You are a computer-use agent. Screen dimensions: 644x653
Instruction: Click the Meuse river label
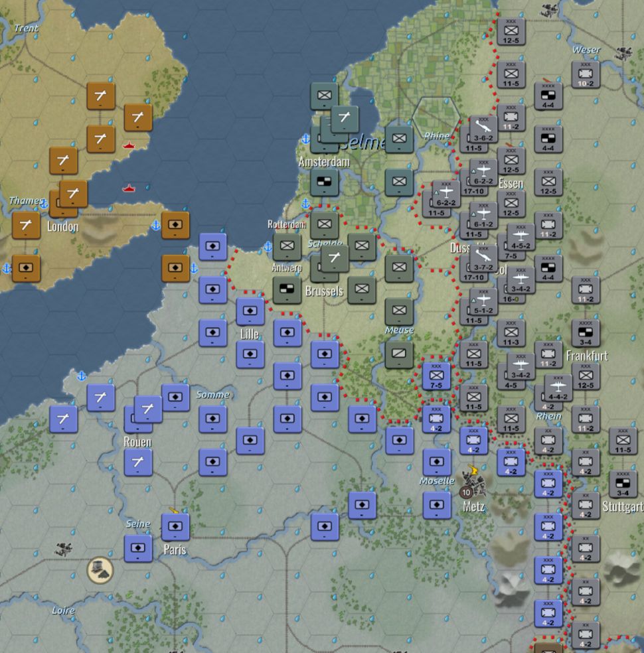pos(399,330)
